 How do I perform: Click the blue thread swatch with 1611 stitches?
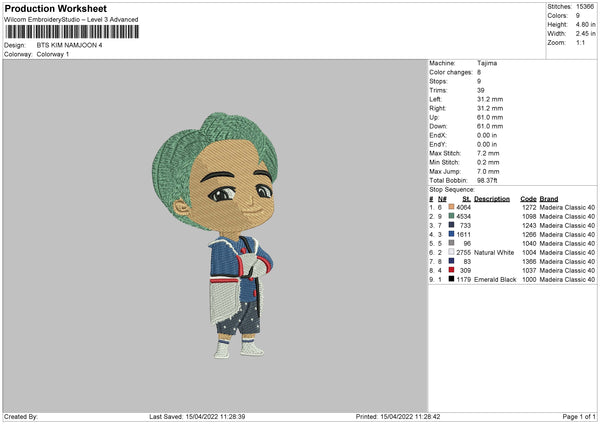451,234
